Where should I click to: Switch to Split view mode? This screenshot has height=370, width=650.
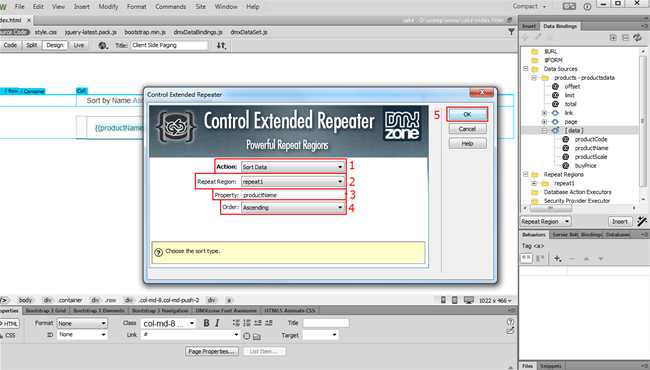pos(32,45)
